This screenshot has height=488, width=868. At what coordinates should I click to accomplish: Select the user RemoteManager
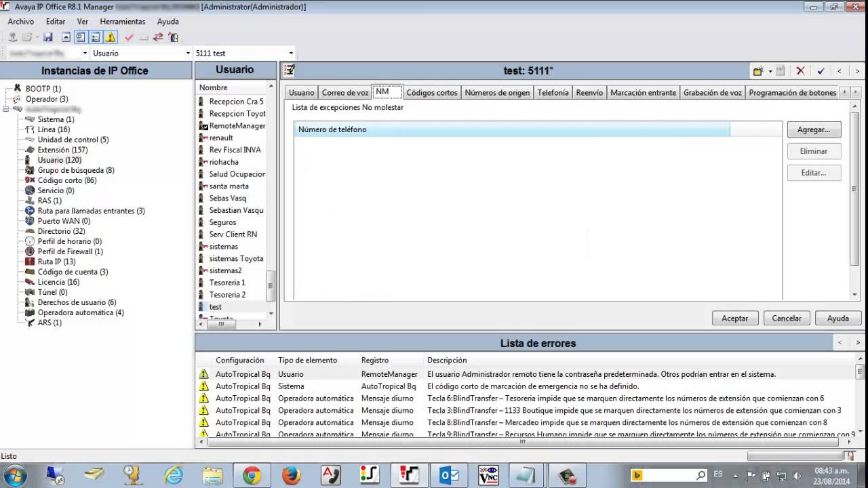tap(237, 126)
